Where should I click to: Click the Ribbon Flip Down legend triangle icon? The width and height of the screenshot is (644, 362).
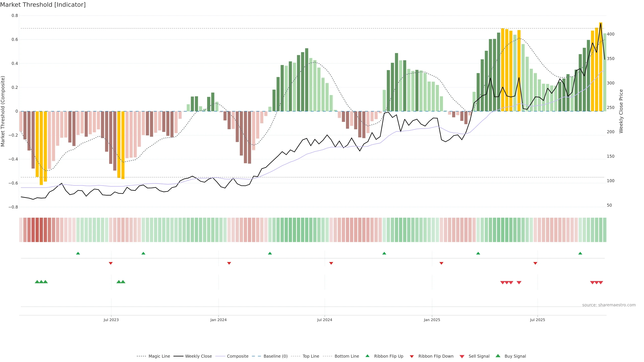pos(412,356)
